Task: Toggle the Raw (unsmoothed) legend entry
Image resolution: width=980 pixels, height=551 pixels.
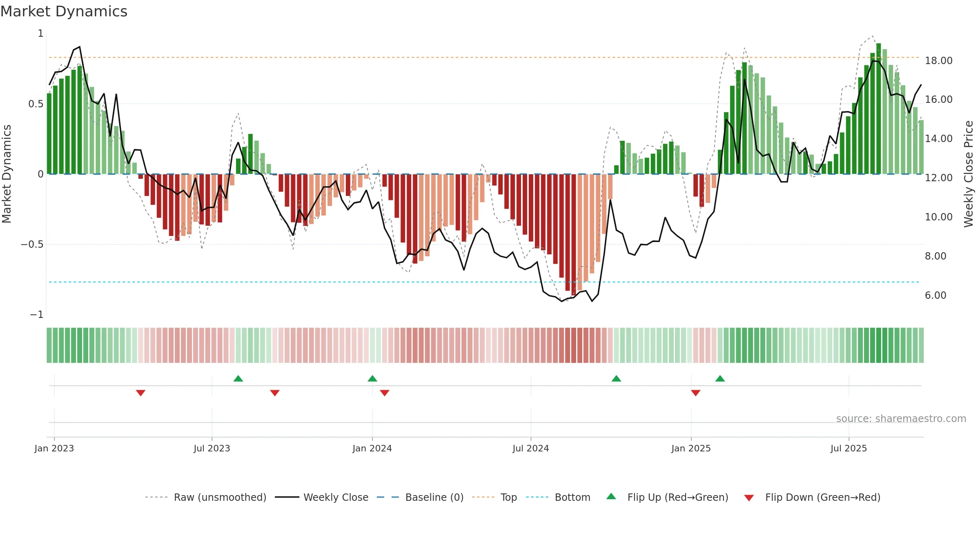Action: pos(206,497)
